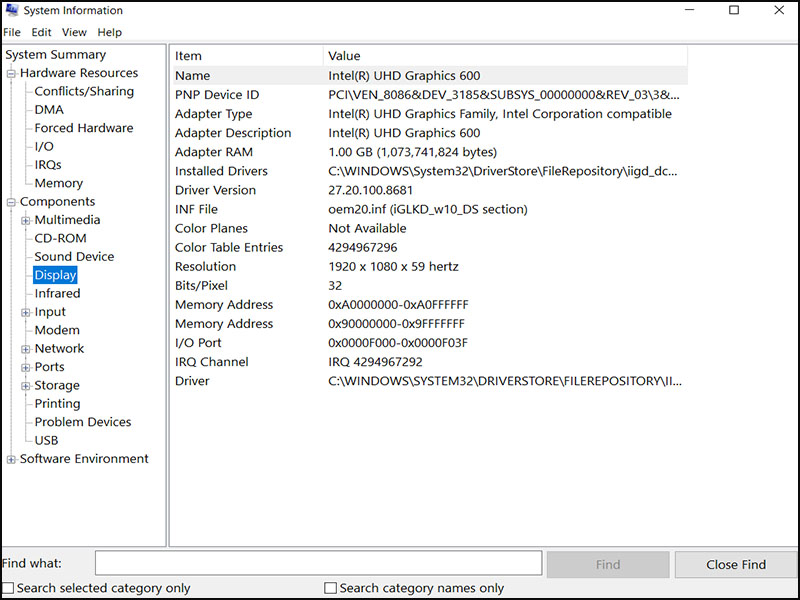Expand the Multimedia tree node
The width and height of the screenshot is (800, 600).
(26, 220)
